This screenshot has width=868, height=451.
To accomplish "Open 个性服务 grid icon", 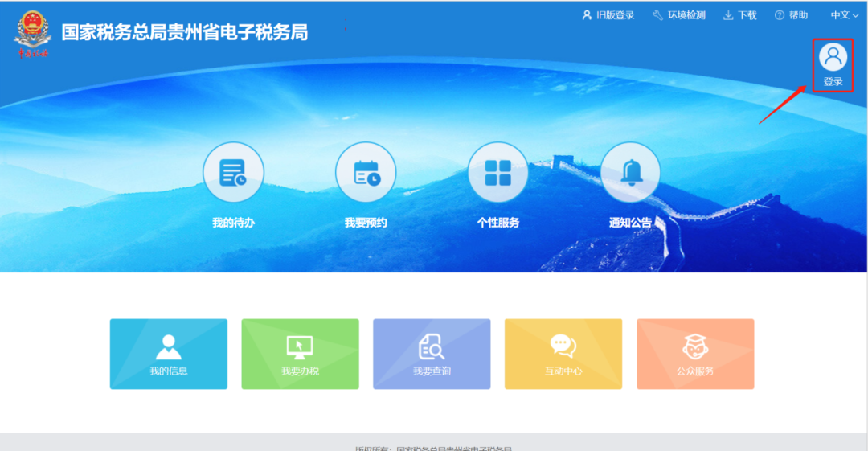I will point(497,172).
